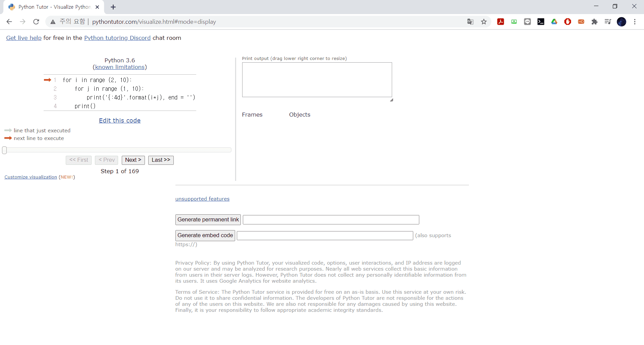Click code line 2 inner loop
Image resolution: width=644 pixels, height=345 pixels.
(109, 89)
